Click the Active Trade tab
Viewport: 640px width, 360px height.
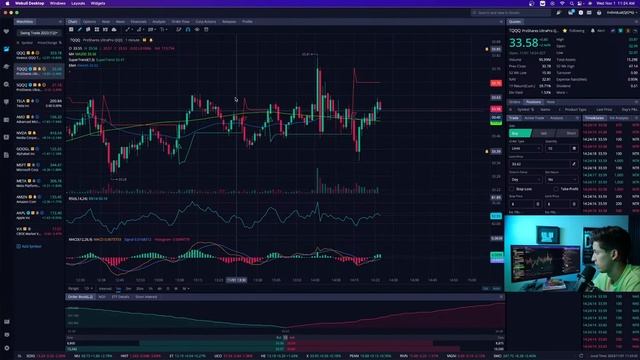pyautogui.click(x=534, y=118)
